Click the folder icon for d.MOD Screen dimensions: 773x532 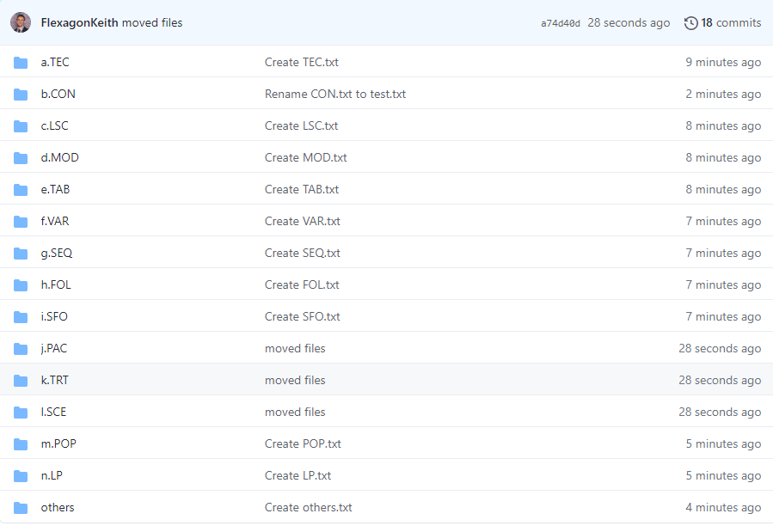pyautogui.click(x=21, y=157)
